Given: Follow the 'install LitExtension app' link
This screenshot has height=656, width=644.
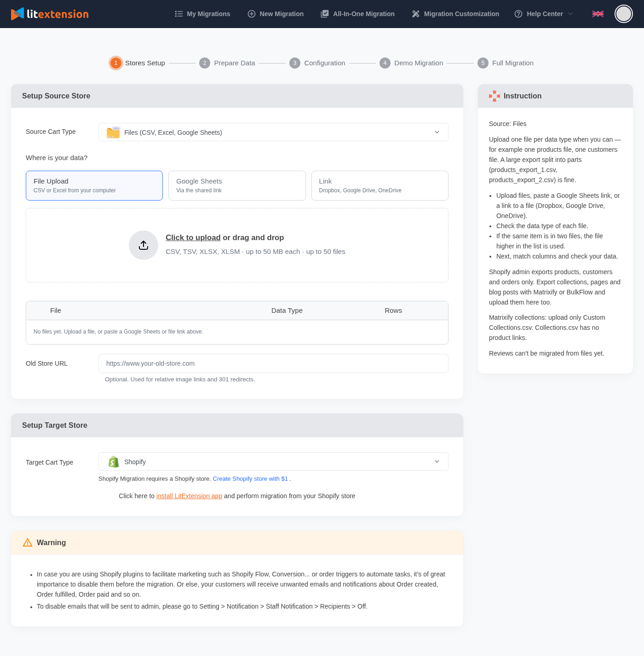Looking at the screenshot, I should 189,496.
